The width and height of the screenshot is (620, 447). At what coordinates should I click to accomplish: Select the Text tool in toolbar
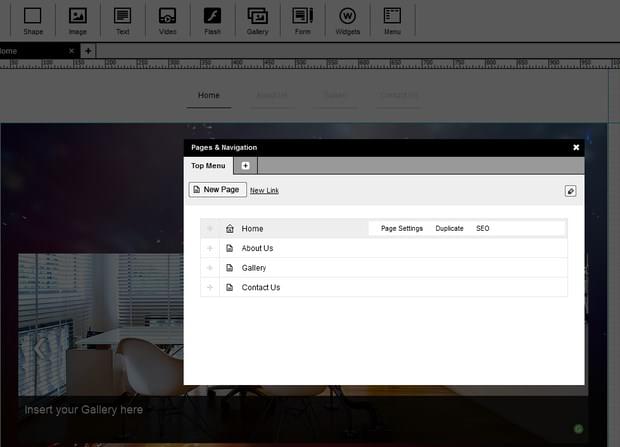pyautogui.click(x=123, y=21)
